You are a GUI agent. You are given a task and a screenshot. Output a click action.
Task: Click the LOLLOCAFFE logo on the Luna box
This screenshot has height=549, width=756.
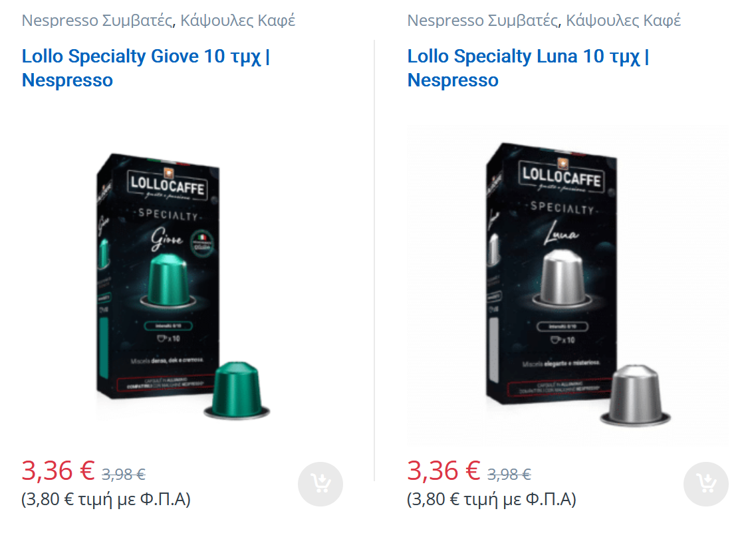click(561, 177)
